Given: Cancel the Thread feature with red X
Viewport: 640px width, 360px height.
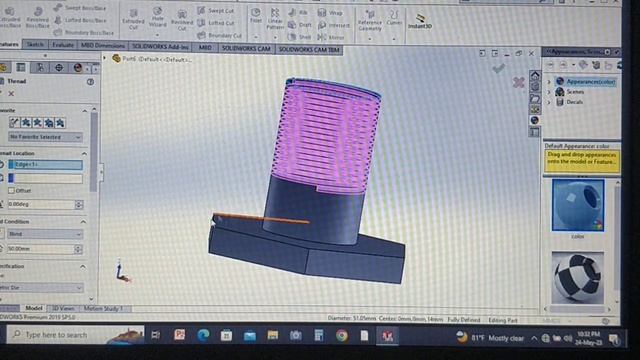Looking at the screenshot, I should (11, 94).
